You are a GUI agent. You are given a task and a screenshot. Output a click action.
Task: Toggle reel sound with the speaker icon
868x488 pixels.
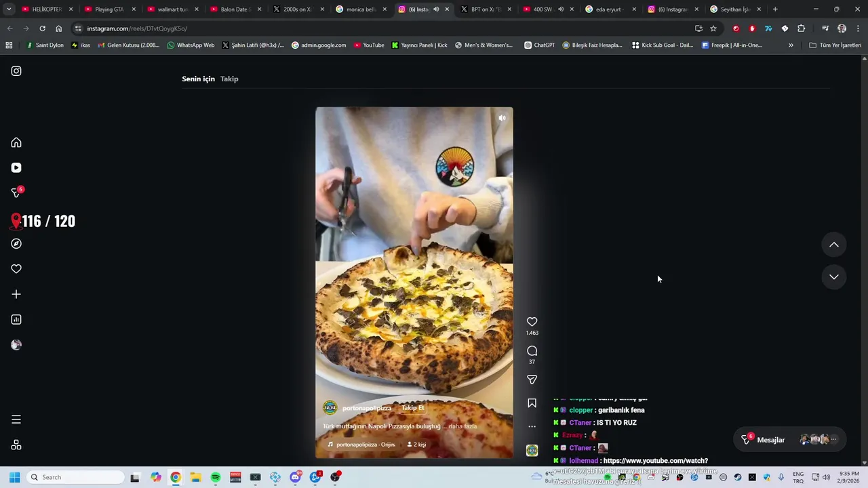tap(502, 118)
